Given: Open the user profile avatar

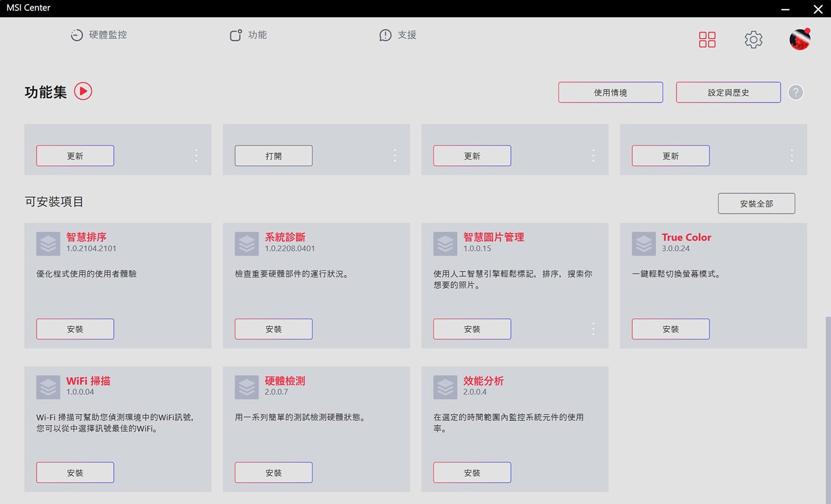Looking at the screenshot, I should [800, 39].
